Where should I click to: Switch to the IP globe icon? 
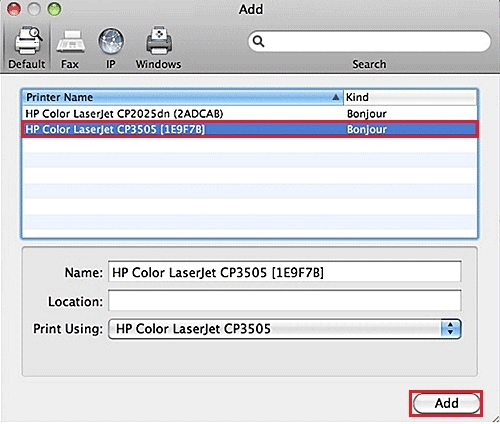point(111,41)
